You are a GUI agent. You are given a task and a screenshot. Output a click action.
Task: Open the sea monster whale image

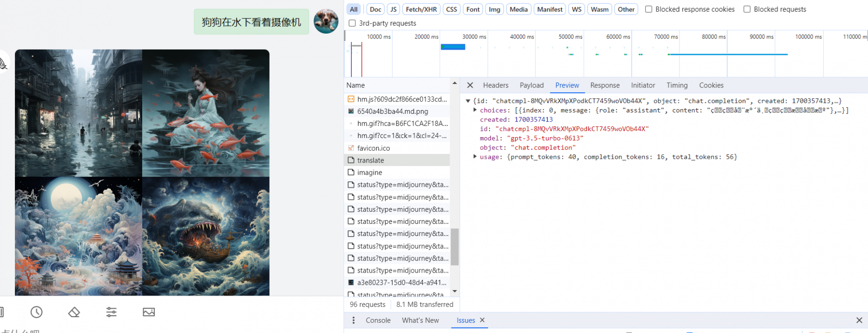(x=206, y=236)
